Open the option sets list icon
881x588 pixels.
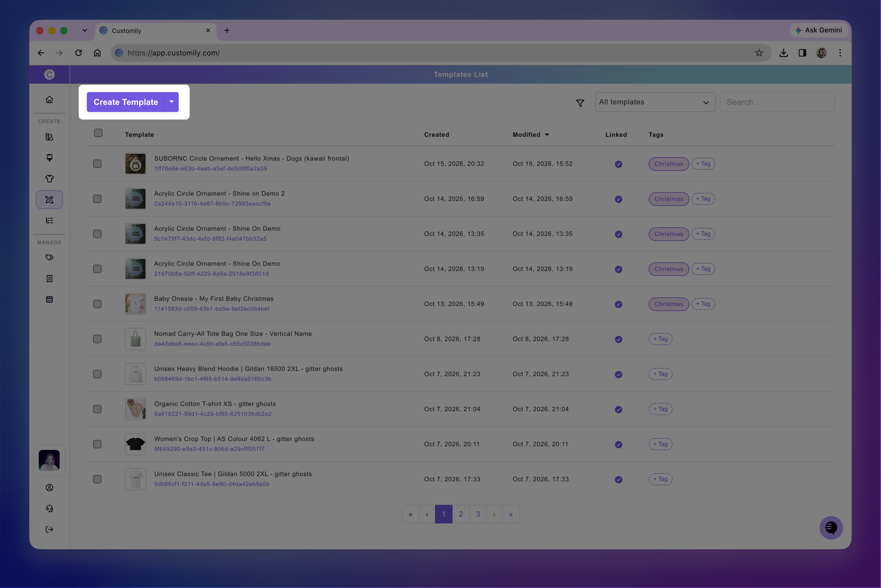pyautogui.click(x=49, y=220)
